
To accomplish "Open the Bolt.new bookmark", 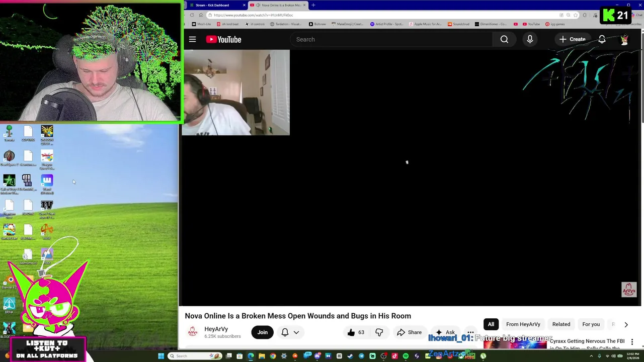I will tap(317, 24).
